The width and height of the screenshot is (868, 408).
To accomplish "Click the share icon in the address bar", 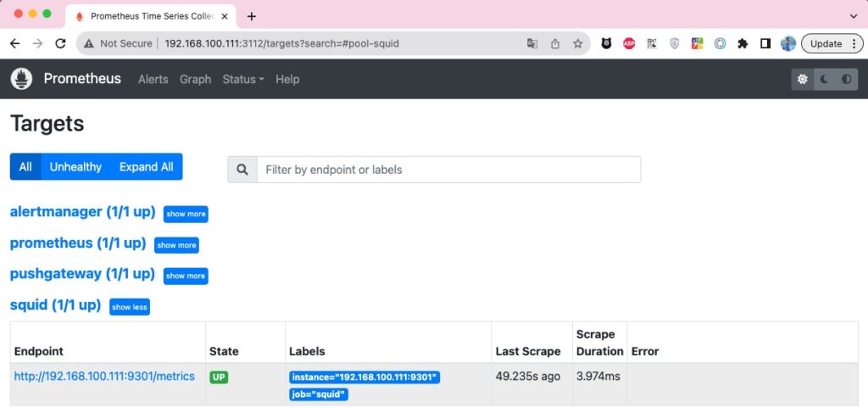I will [x=554, y=44].
